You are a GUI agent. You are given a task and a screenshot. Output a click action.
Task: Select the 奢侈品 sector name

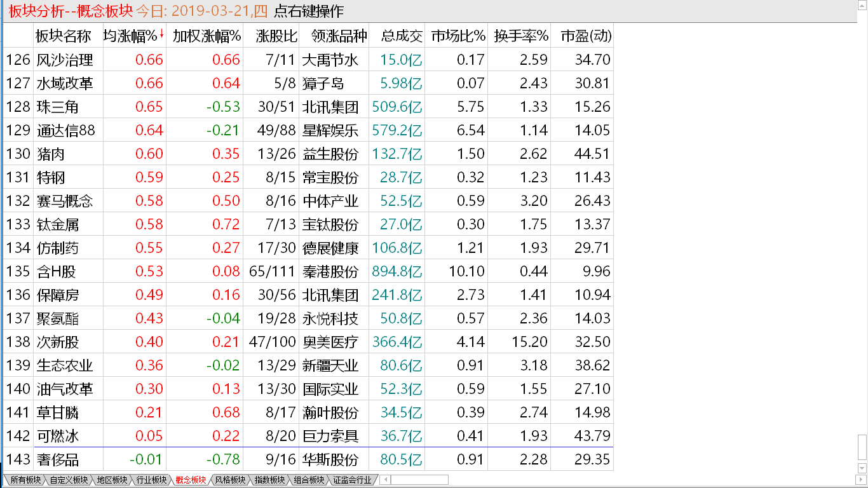coord(57,459)
